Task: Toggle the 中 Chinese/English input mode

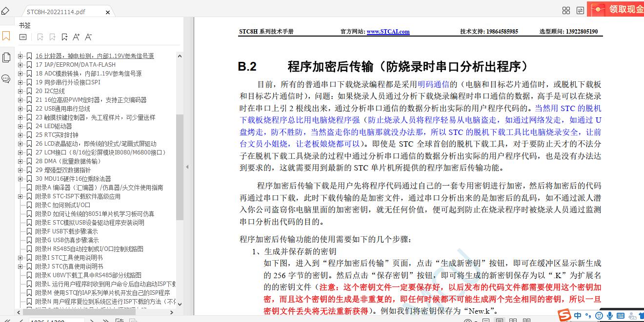Action: [x=578, y=316]
